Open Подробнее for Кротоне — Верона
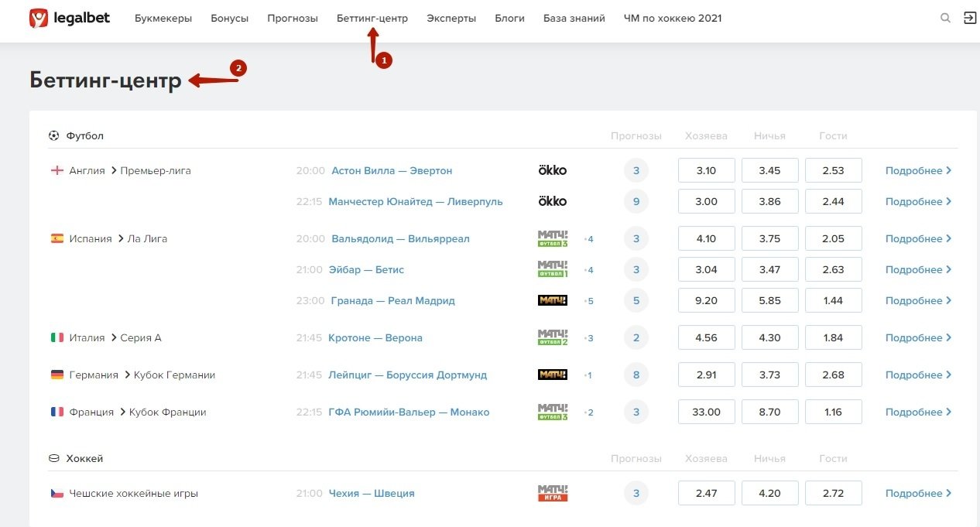 pos(918,338)
